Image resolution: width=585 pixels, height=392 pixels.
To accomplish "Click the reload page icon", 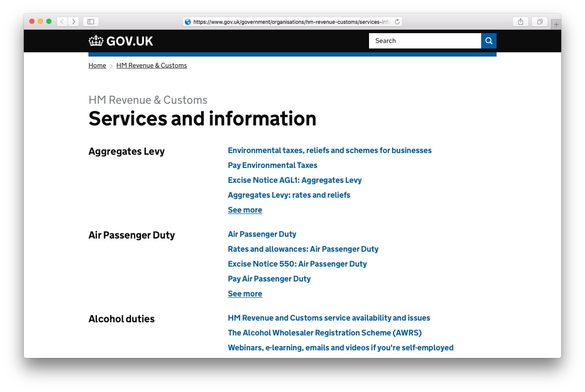I will coord(397,22).
